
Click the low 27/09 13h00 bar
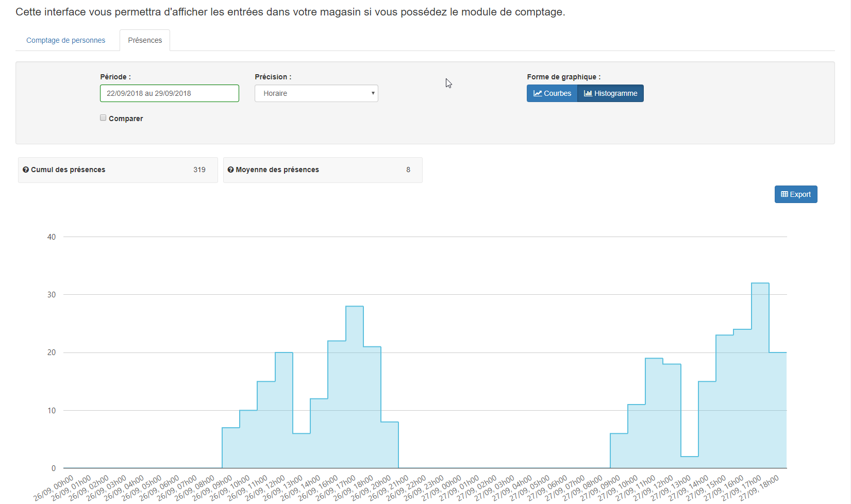tap(690, 462)
